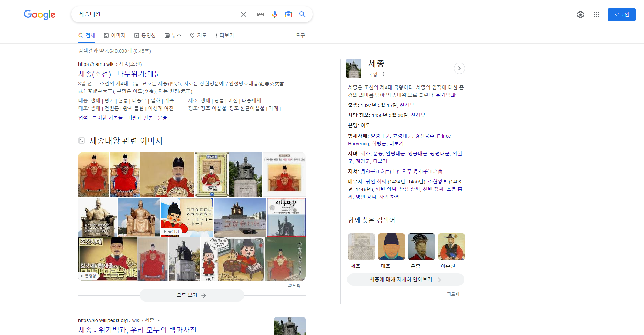
Task: Click the 비판과 반론 sitelink
Action: tap(140, 118)
